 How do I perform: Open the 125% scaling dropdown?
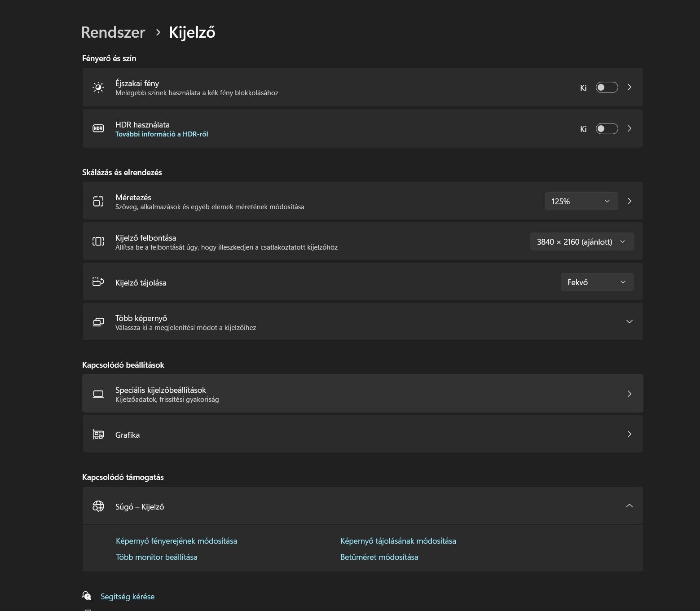pyautogui.click(x=581, y=201)
